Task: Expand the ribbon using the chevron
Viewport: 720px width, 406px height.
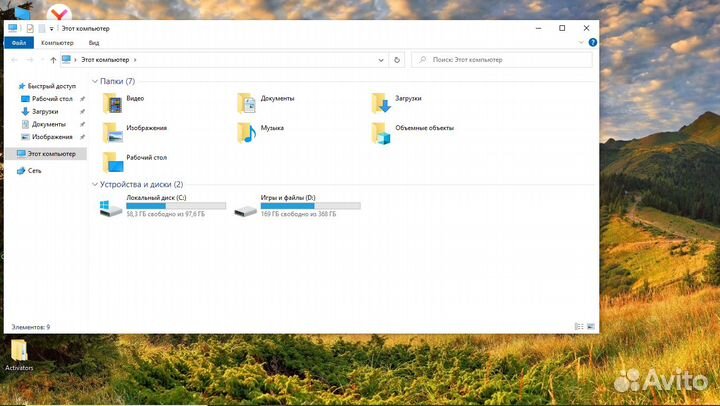Action: click(x=581, y=43)
